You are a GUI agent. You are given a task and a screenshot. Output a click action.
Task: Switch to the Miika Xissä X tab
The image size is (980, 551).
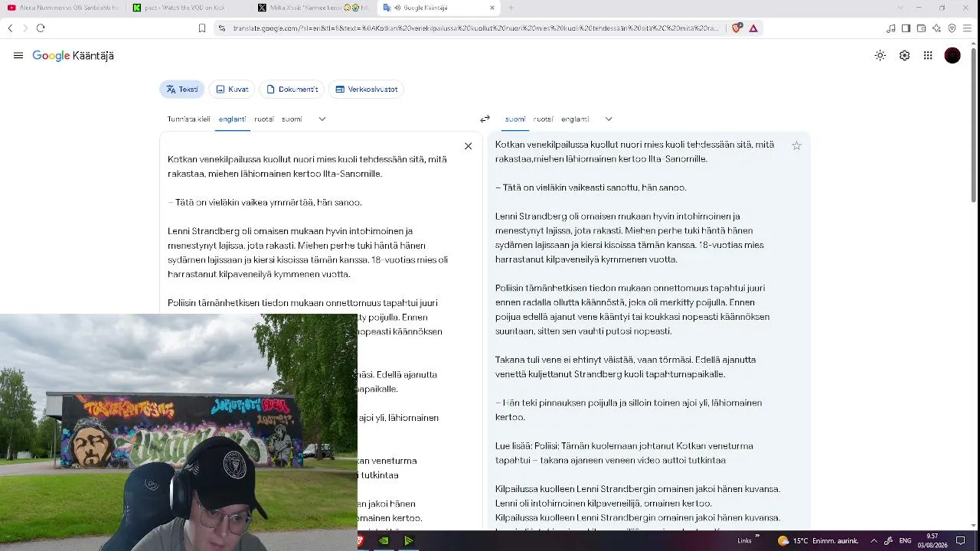[314, 8]
